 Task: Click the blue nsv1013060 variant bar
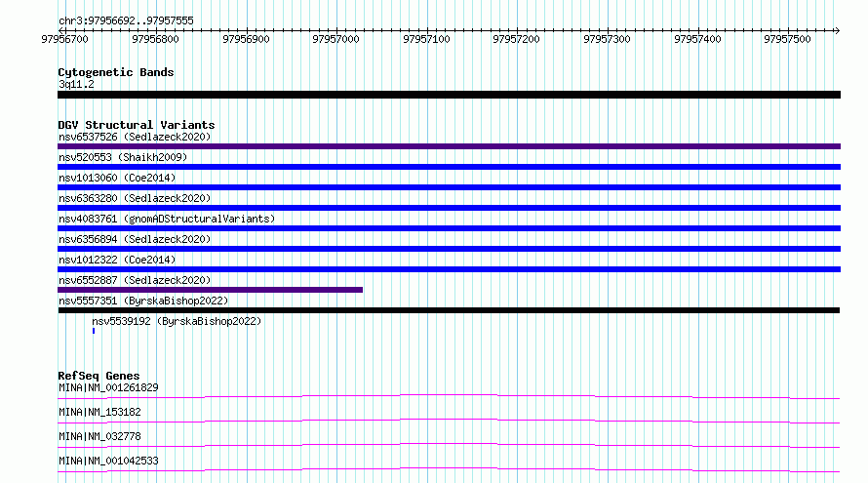click(x=449, y=187)
